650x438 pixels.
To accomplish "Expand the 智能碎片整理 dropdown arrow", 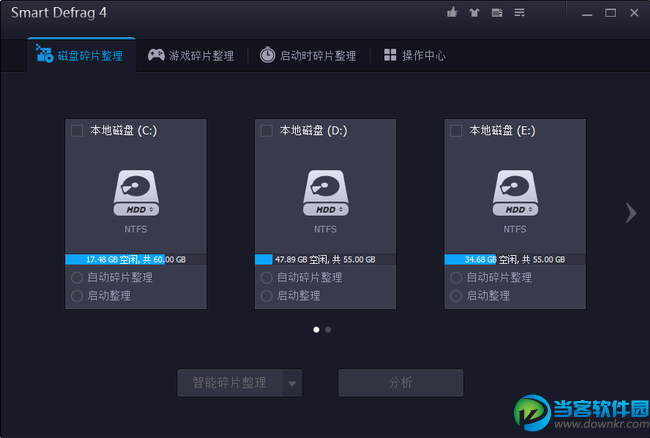I will point(292,383).
